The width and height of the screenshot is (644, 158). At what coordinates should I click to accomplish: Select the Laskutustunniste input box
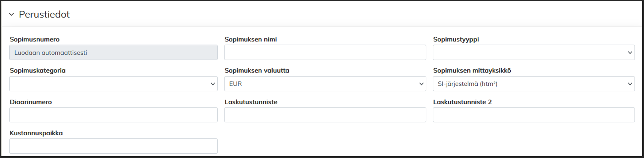pyautogui.click(x=325, y=115)
